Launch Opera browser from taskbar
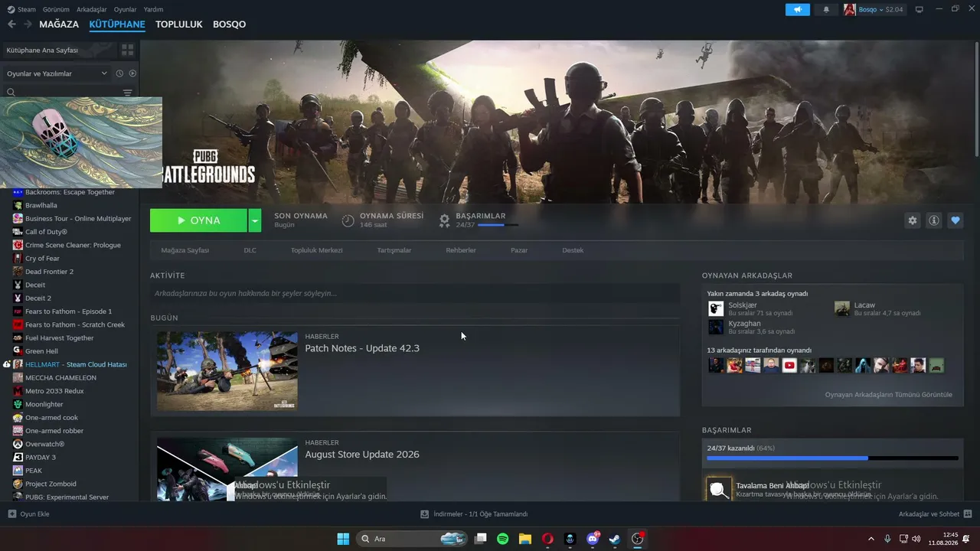Screen dimensions: 980x551 pos(547,539)
